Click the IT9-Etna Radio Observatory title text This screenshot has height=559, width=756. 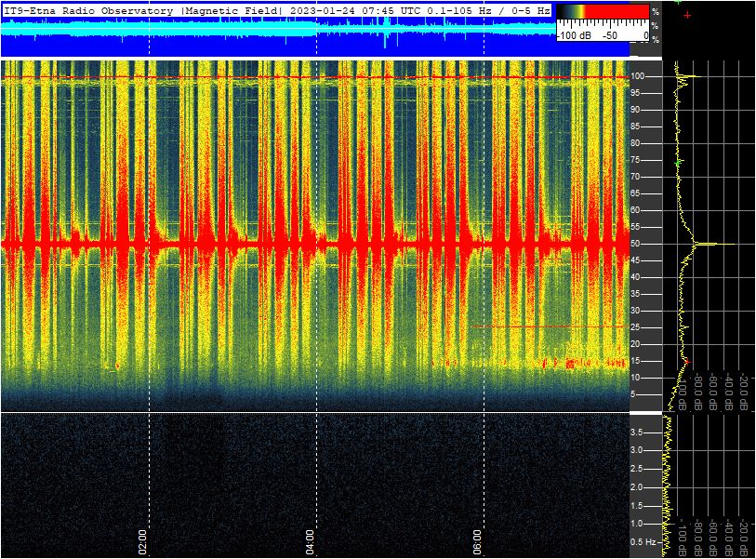coord(89,11)
